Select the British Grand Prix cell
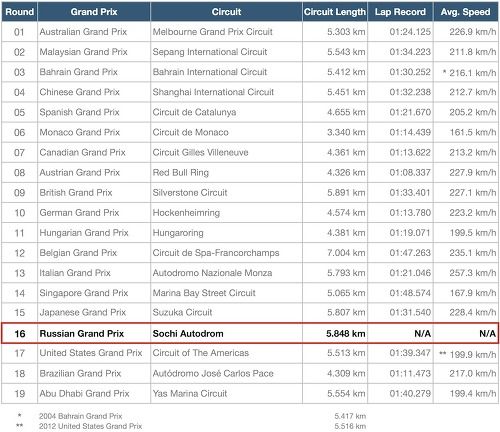Screen dimensions: 500x432 94,192
